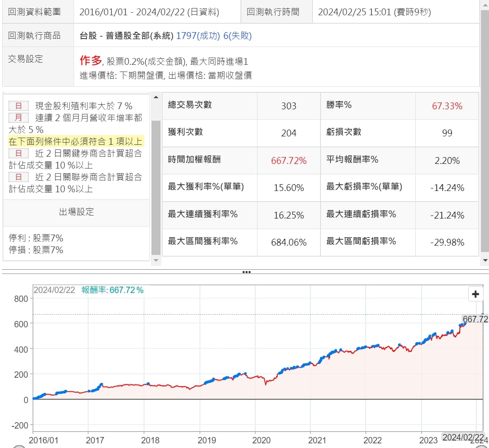Select the 出場設定 section header
The width and height of the screenshot is (489, 448).
[76, 212]
